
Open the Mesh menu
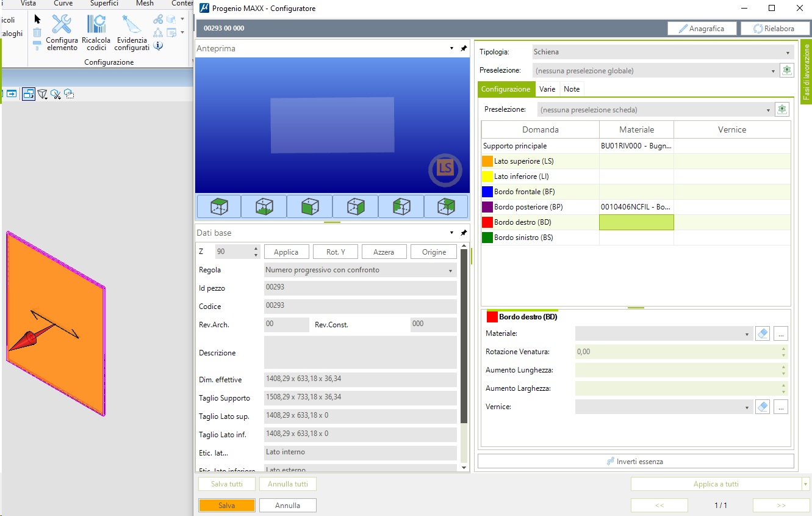[145, 3]
